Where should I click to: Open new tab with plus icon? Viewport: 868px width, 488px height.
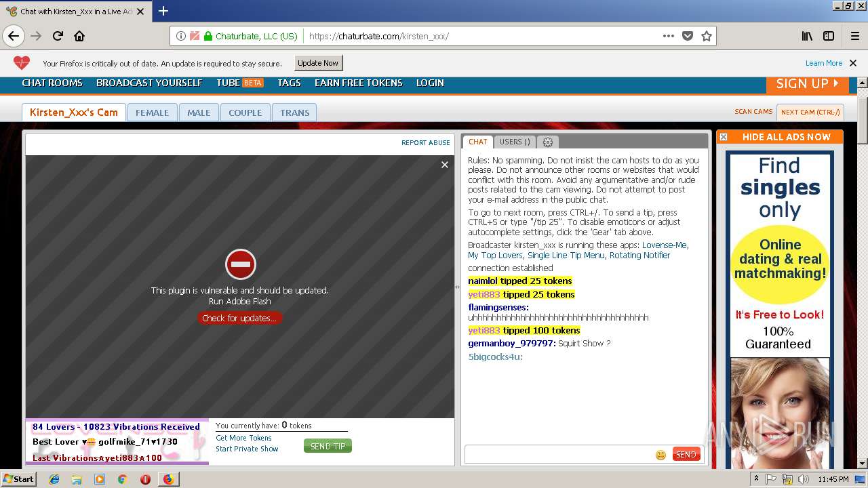coord(163,11)
